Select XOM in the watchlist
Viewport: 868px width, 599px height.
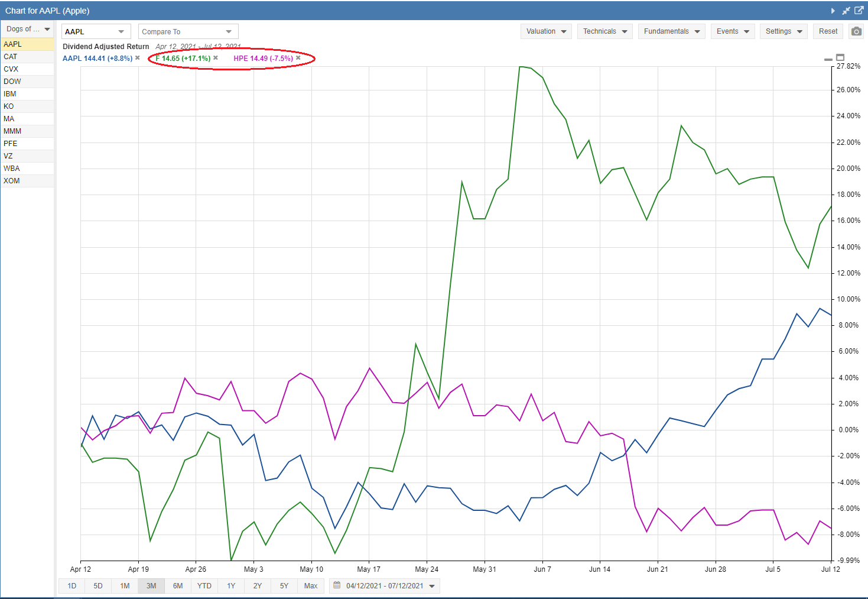point(27,181)
